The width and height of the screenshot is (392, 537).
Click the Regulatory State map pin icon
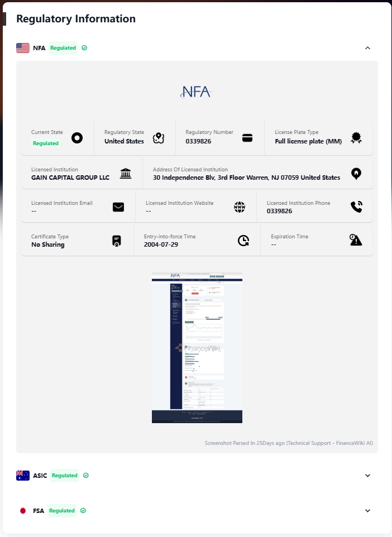tap(159, 138)
